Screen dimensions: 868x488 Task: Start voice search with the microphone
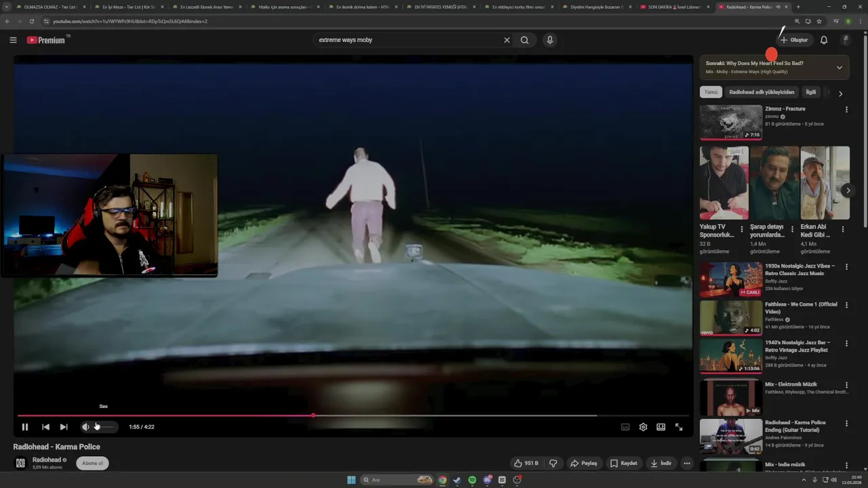tap(550, 40)
